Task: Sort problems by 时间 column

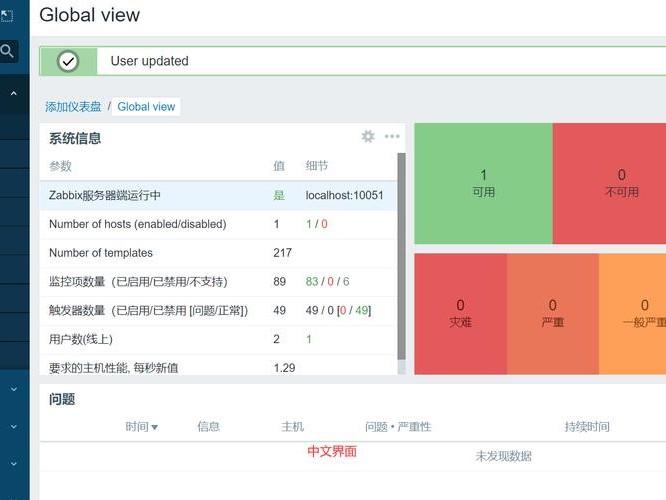Action: click(141, 427)
